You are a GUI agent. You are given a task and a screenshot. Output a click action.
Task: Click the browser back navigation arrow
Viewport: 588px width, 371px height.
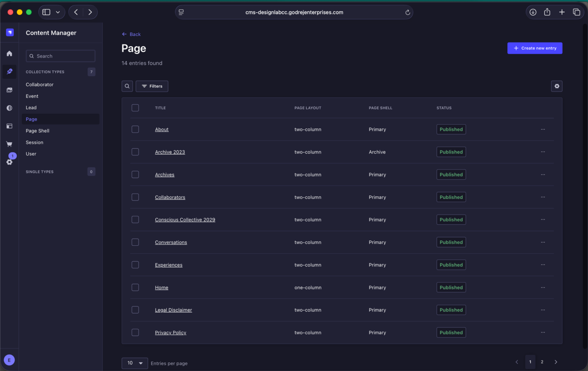pyautogui.click(x=76, y=12)
